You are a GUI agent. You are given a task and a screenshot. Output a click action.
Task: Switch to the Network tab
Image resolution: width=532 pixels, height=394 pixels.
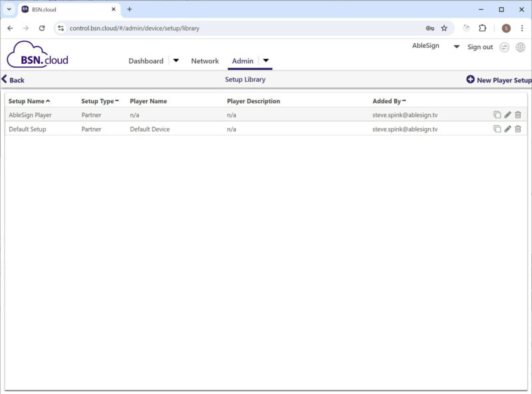tap(205, 60)
